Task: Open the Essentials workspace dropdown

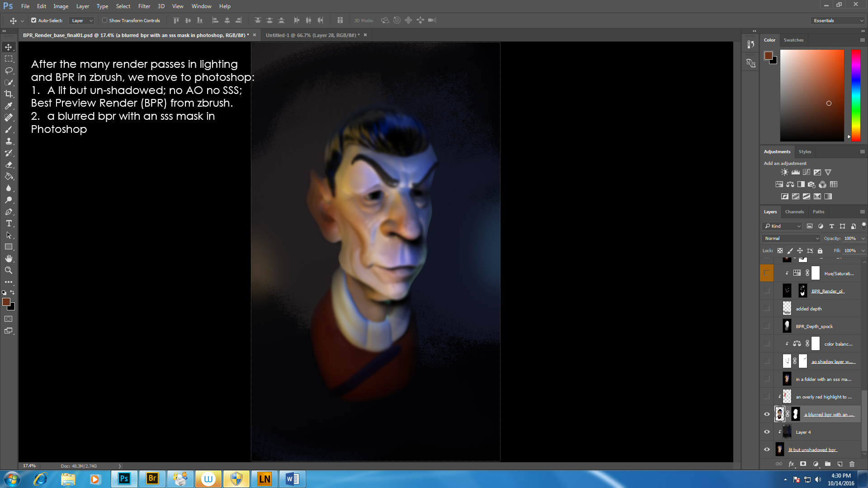Action: pos(838,20)
